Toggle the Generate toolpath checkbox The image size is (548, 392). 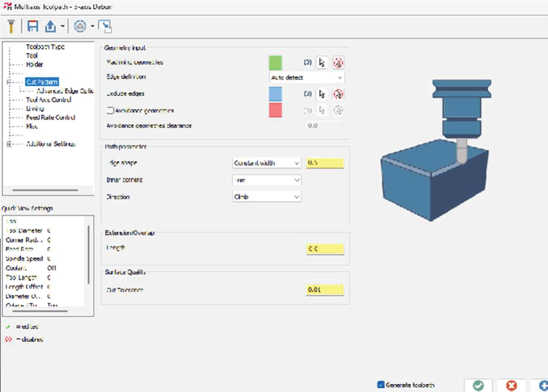(381, 385)
